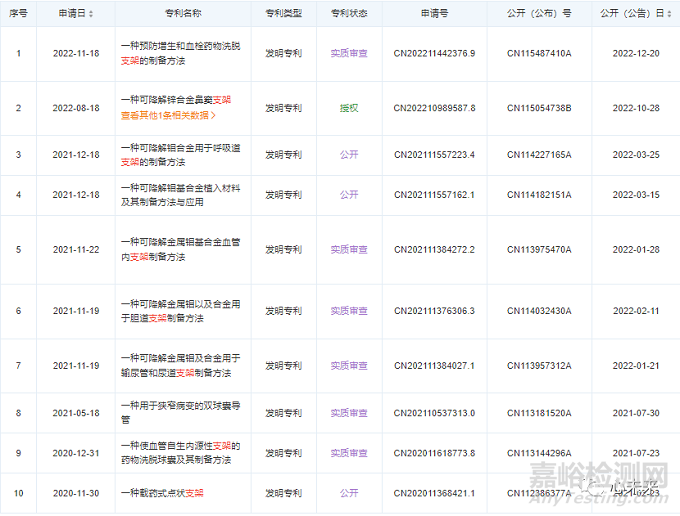Click 公开 status in row 4
Image resolution: width=680 pixels, height=516 pixels.
[x=349, y=194]
